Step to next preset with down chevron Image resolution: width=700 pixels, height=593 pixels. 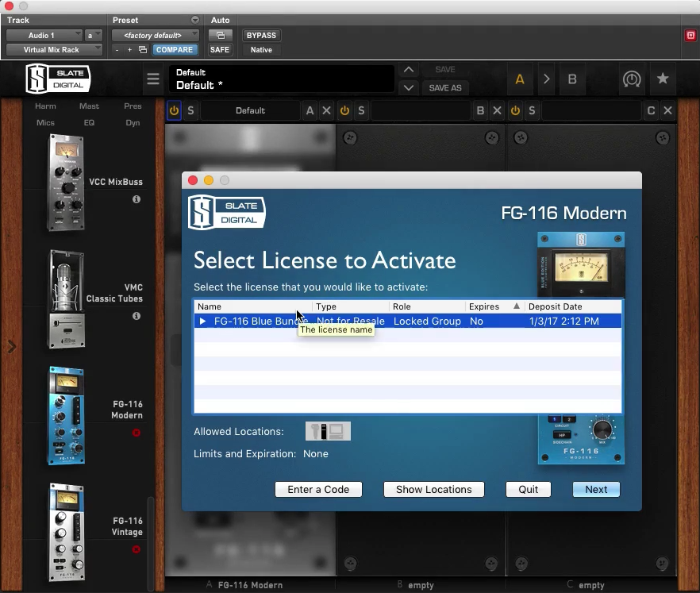[409, 87]
